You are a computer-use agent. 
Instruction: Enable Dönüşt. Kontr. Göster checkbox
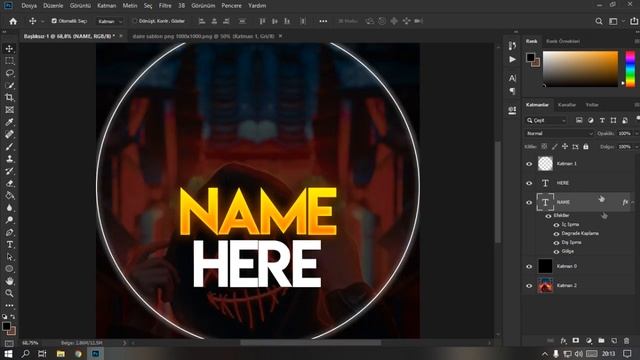(x=134, y=21)
